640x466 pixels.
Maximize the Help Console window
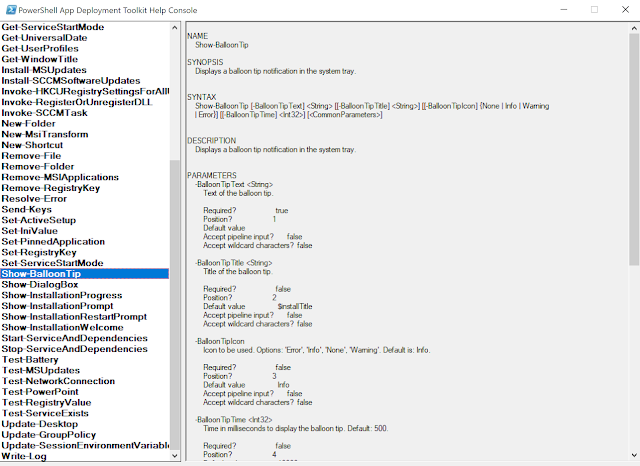coord(594,9)
